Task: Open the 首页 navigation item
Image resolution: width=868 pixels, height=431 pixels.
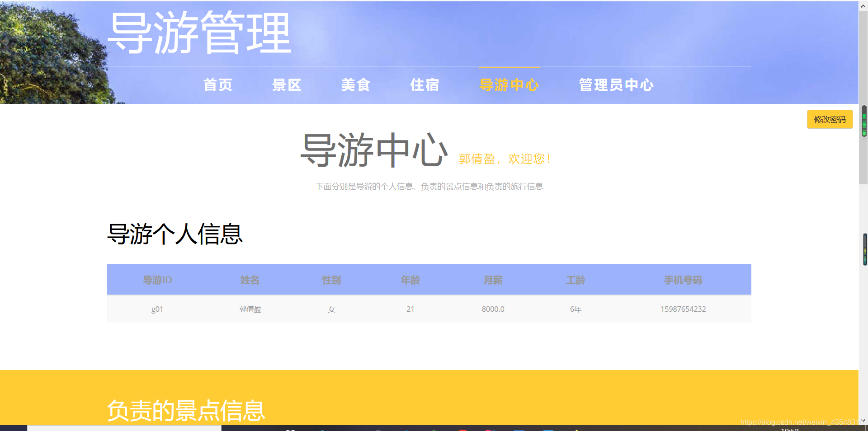Action: coord(217,85)
